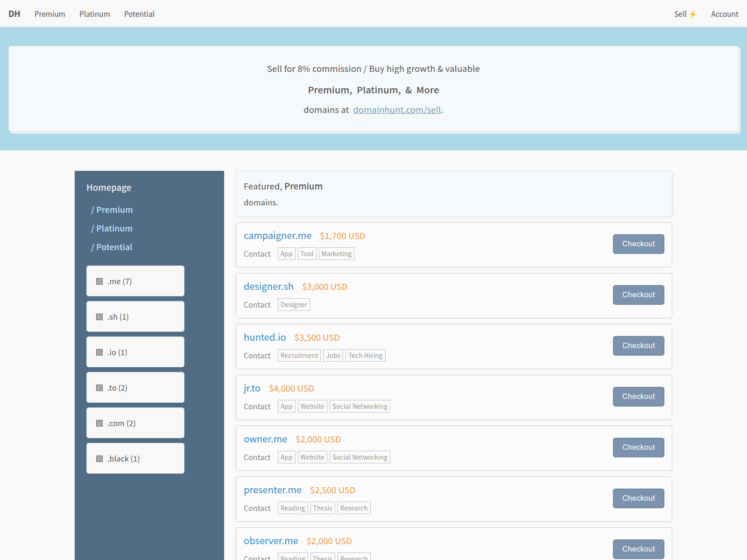Click the $4,000 USD price of jr.to

291,389
